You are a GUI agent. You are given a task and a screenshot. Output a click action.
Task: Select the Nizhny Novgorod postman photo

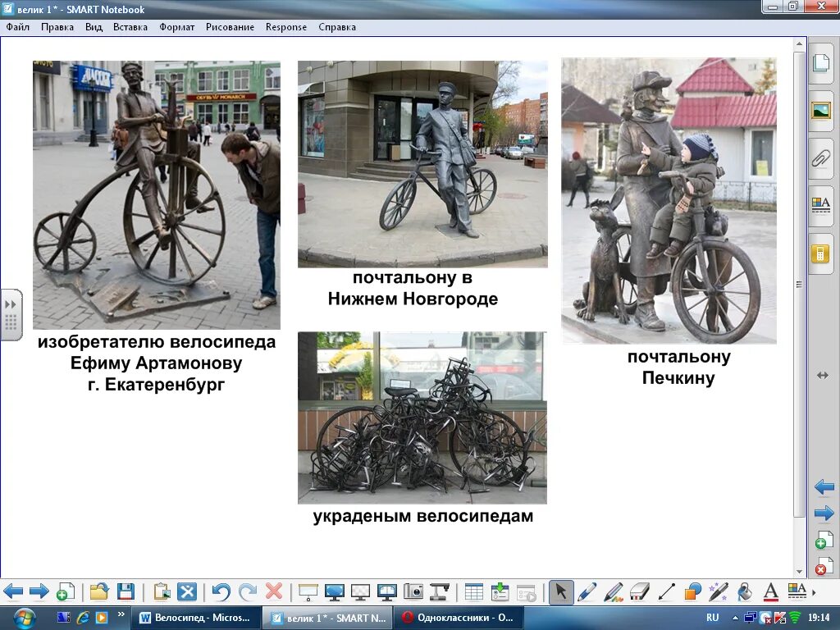click(x=422, y=164)
